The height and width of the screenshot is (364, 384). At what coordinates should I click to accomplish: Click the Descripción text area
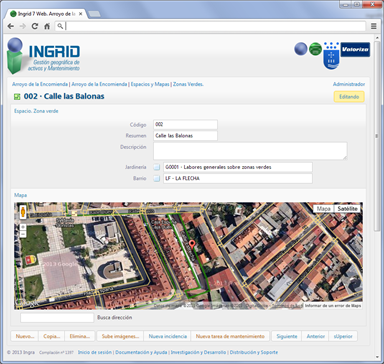click(x=250, y=151)
